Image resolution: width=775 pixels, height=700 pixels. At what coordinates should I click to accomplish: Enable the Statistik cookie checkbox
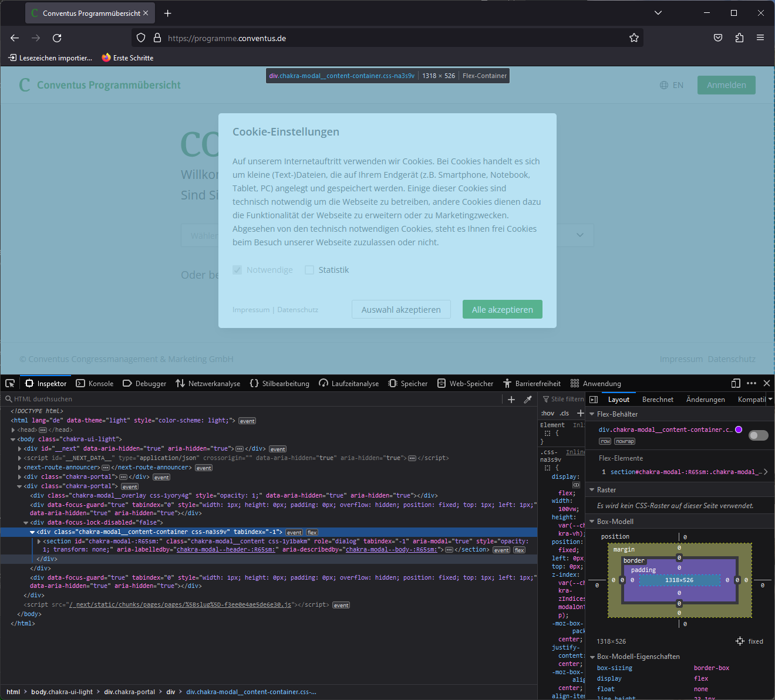(309, 269)
